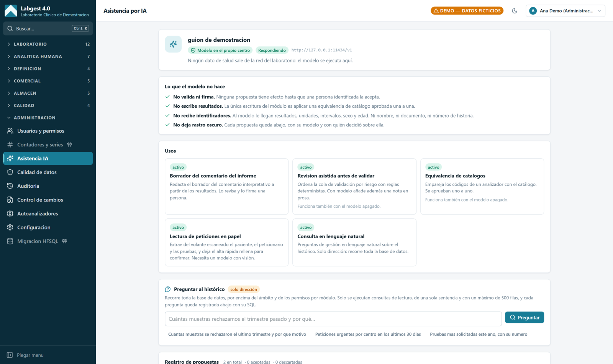Expand the ALMACEN section

(48, 93)
